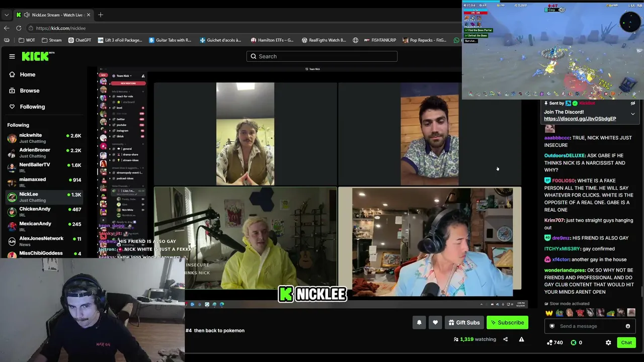Insert the yellow W quick emote

549,313
